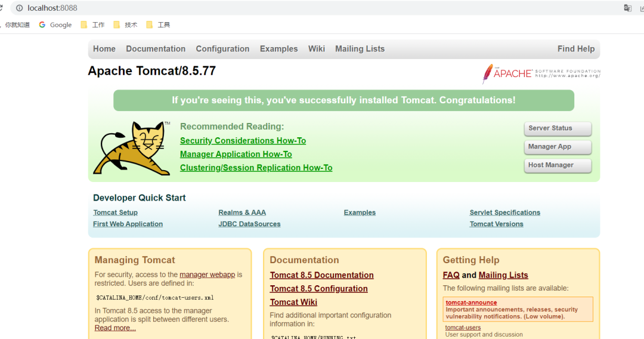Open the 技术 bookmark folder
Screen dimensions: 644x339
(x=125, y=24)
